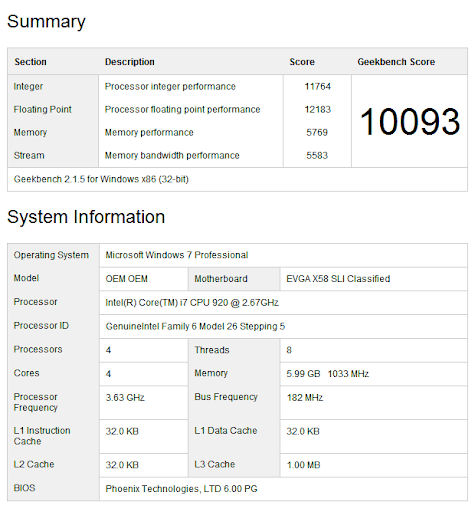Select 'EVGA X58 SLI Classified' value
This screenshot has height=512, width=475.
tap(338, 279)
